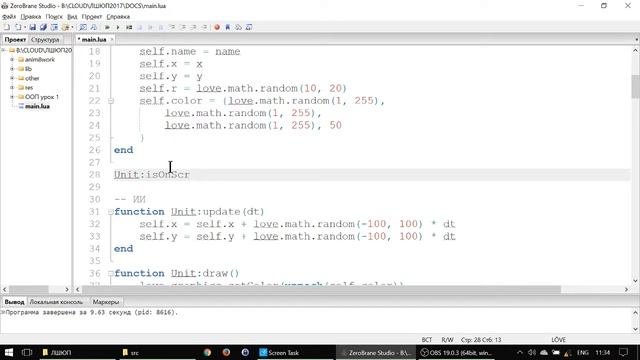Run as scratchpad toolbar icon
The height and width of the screenshot is (360, 640).
(129, 27)
